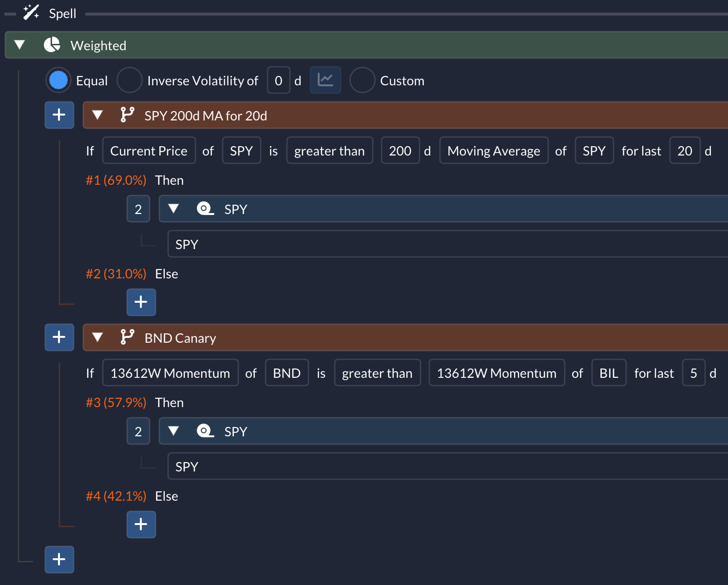Click the pie chart Weighted icon
Image resolution: width=728 pixels, height=585 pixels.
coord(52,45)
